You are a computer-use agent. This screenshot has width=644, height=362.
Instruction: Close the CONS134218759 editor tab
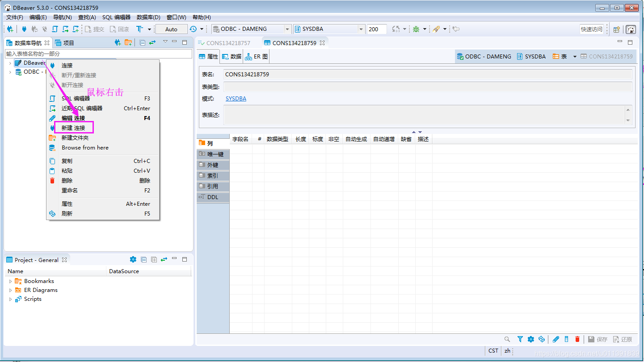coord(322,43)
